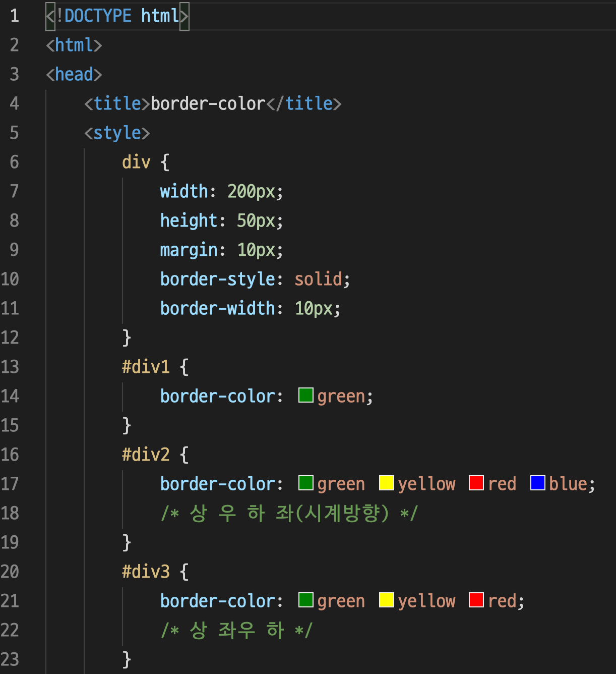Click the 'margin' property on line 9

coord(189,250)
